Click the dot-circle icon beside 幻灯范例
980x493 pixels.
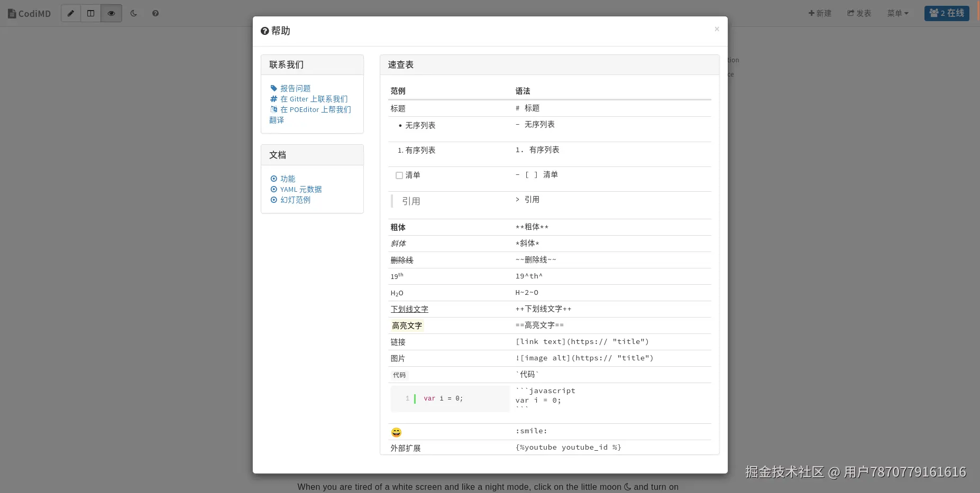(x=273, y=200)
